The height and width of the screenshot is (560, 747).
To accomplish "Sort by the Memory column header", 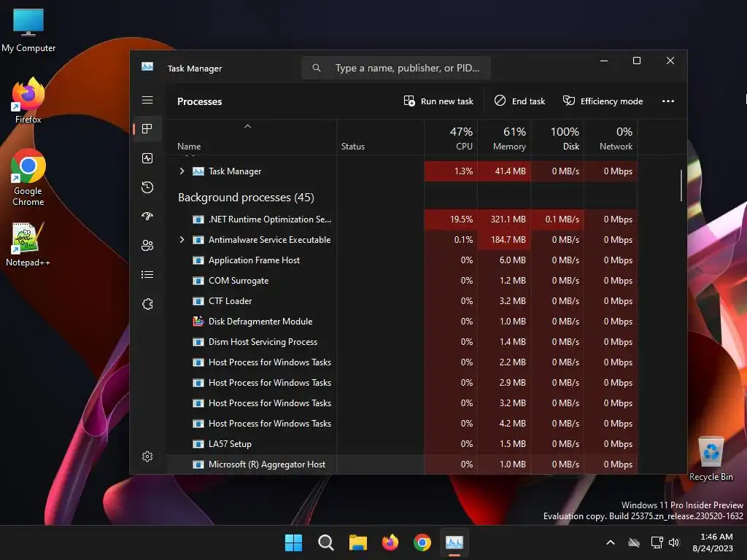I will (x=504, y=138).
